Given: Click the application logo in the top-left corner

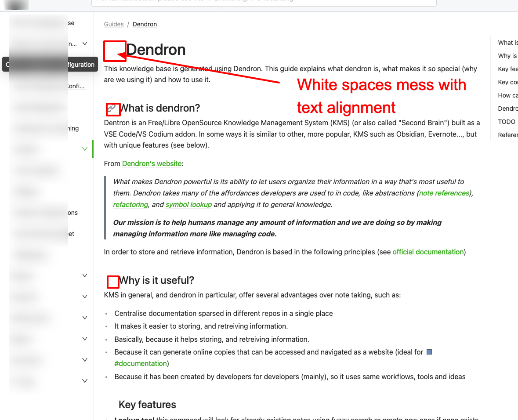Looking at the screenshot, I should pyautogui.click(x=16, y=4).
